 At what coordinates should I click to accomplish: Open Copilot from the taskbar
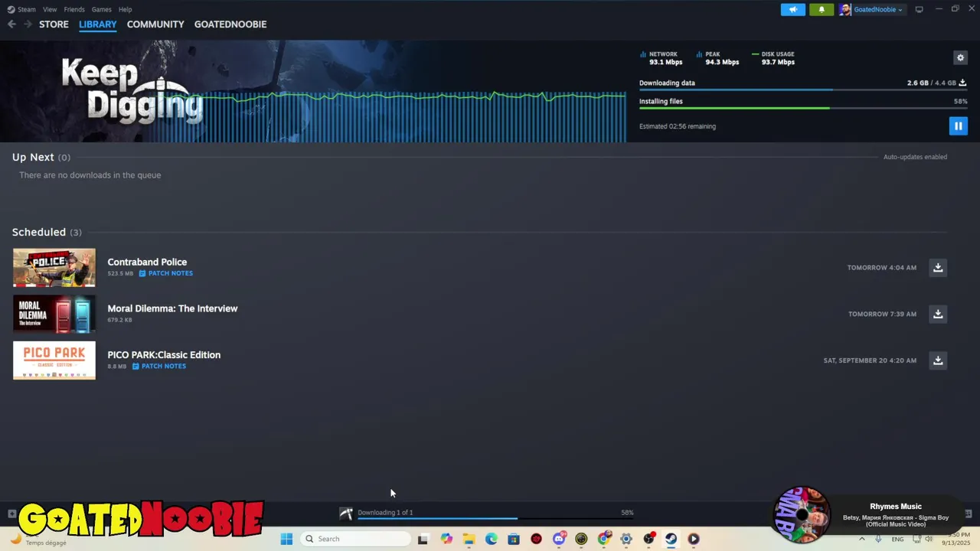(x=446, y=539)
